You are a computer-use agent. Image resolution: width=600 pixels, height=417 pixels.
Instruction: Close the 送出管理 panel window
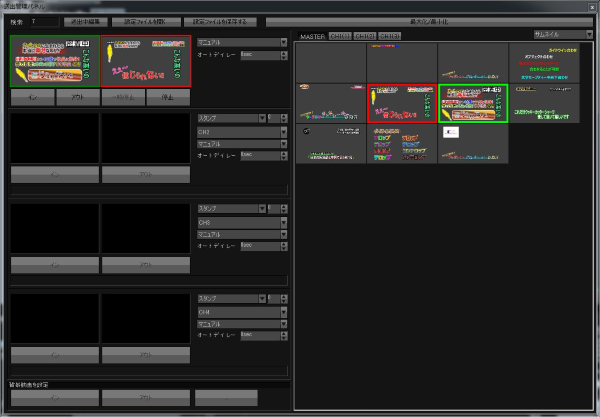(x=592, y=7)
